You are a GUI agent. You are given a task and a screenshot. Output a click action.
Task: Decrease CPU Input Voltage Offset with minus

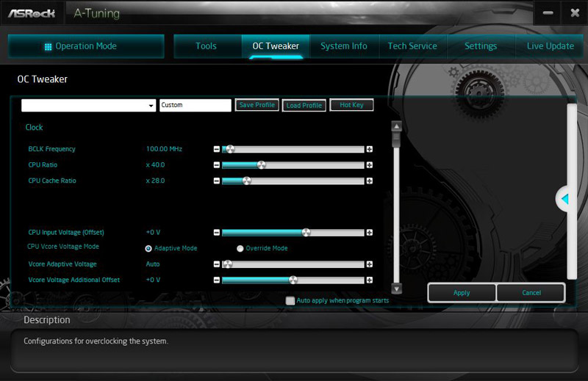(x=216, y=232)
